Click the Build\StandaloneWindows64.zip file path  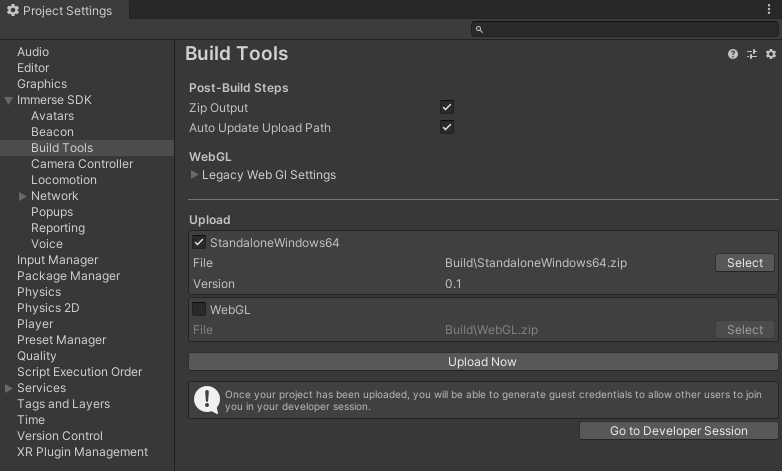tap(536, 263)
